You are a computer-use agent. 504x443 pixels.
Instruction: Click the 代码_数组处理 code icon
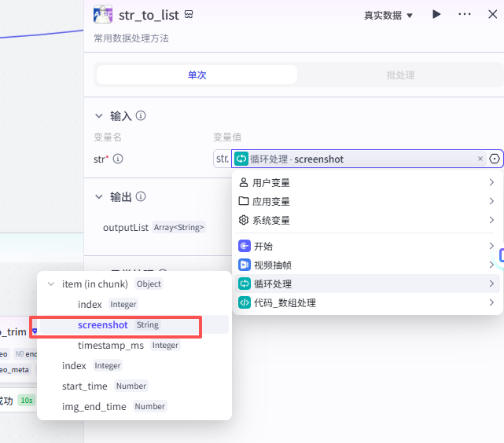pyautogui.click(x=245, y=302)
